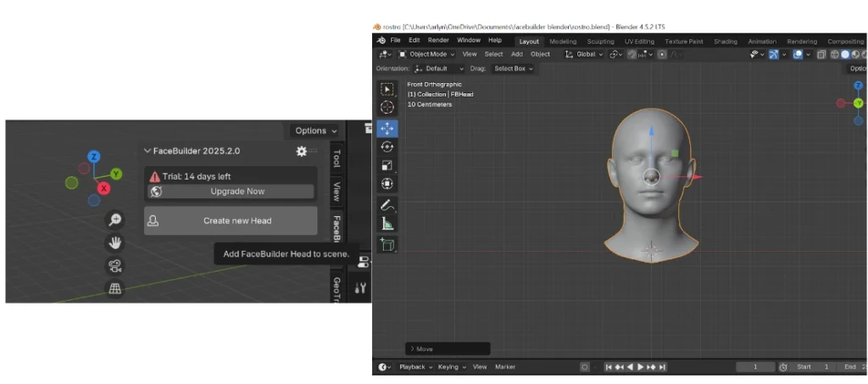Click the hand pan view icon

(115, 243)
